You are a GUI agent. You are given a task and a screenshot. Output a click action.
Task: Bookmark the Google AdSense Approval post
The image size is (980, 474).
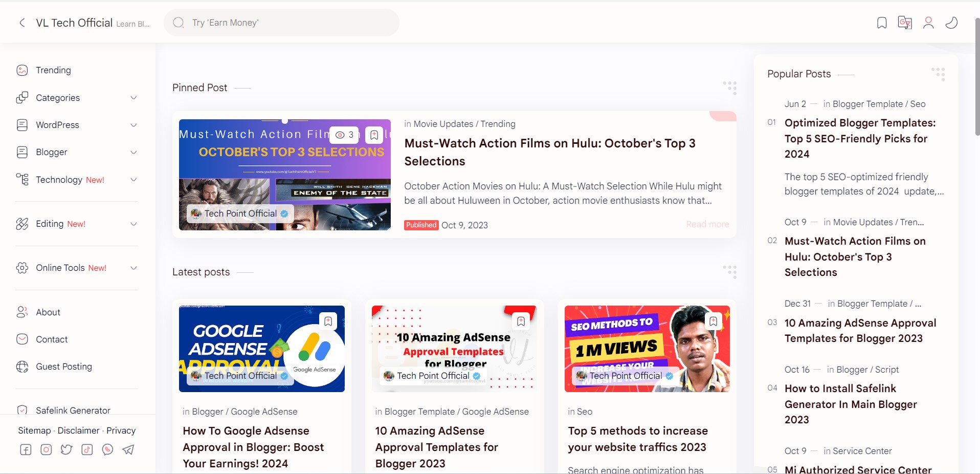(328, 321)
